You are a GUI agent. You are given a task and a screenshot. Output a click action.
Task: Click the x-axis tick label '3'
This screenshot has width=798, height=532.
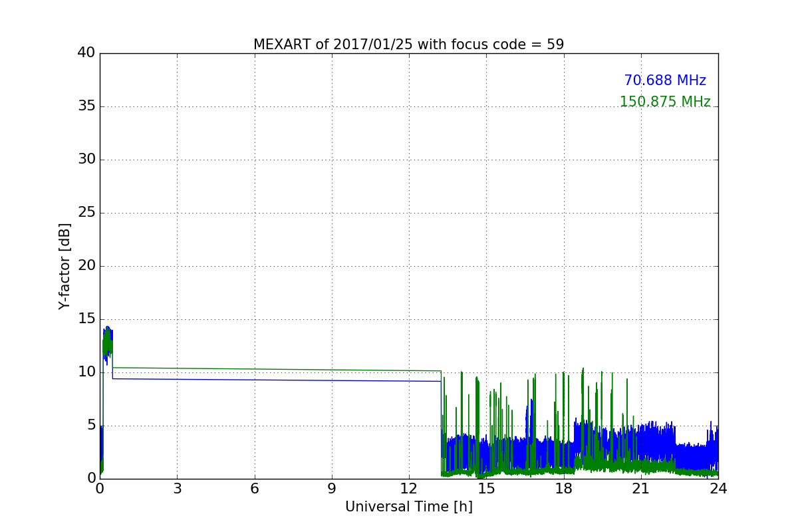tap(178, 489)
